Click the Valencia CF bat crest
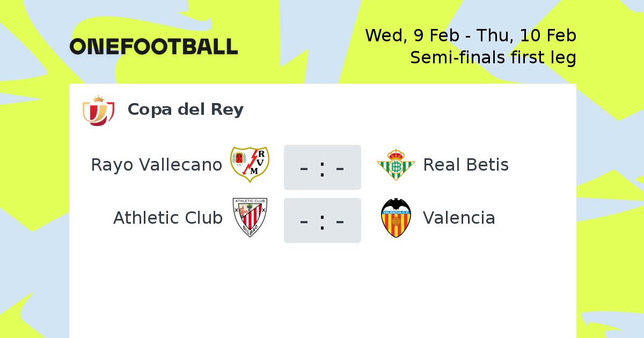The image size is (644, 338). (396, 218)
